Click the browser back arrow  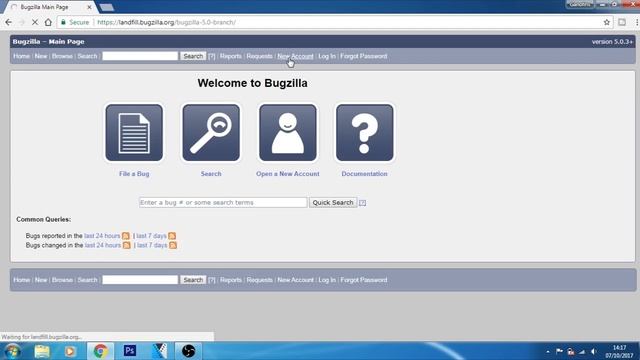pyautogui.click(x=9, y=22)
